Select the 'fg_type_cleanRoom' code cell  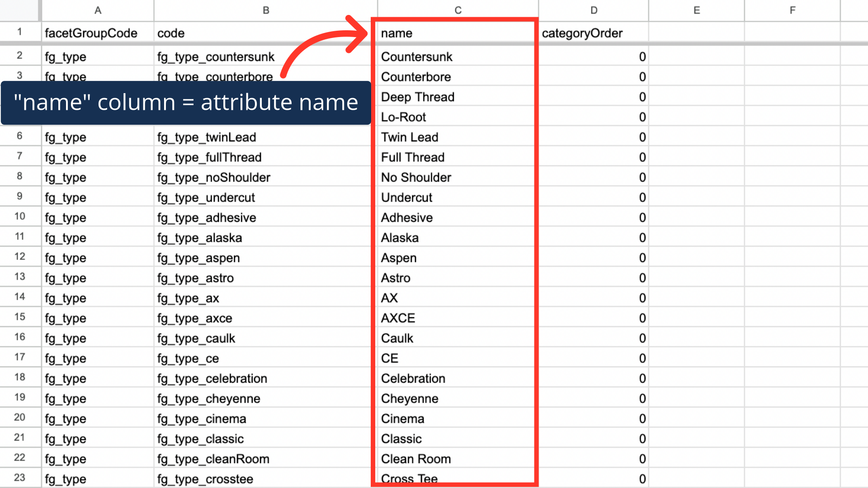tap(213, 459)
